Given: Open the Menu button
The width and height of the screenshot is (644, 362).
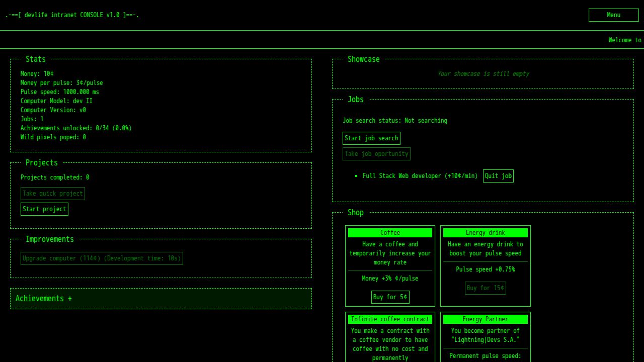Looking at the screenshot, I should coord(613,15).
